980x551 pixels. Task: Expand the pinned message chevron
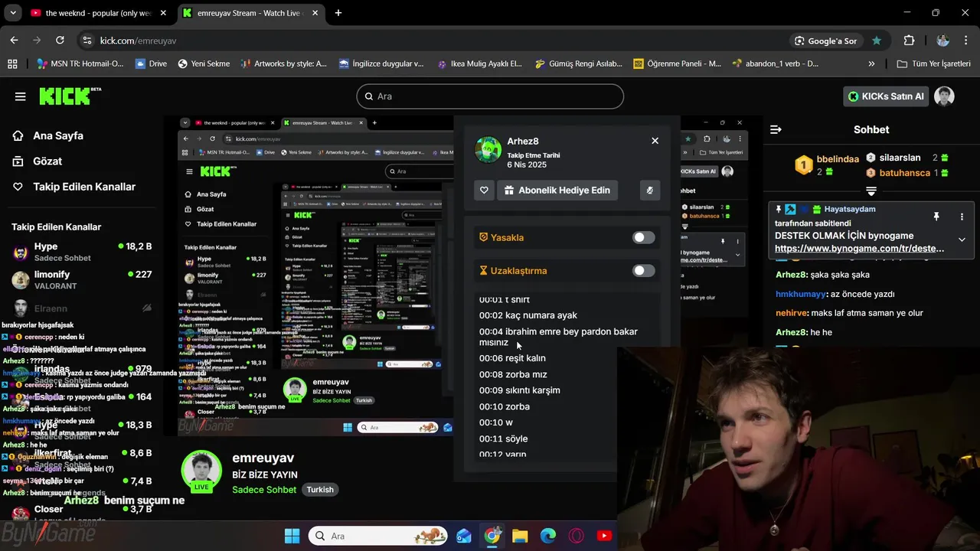[962, 240]
